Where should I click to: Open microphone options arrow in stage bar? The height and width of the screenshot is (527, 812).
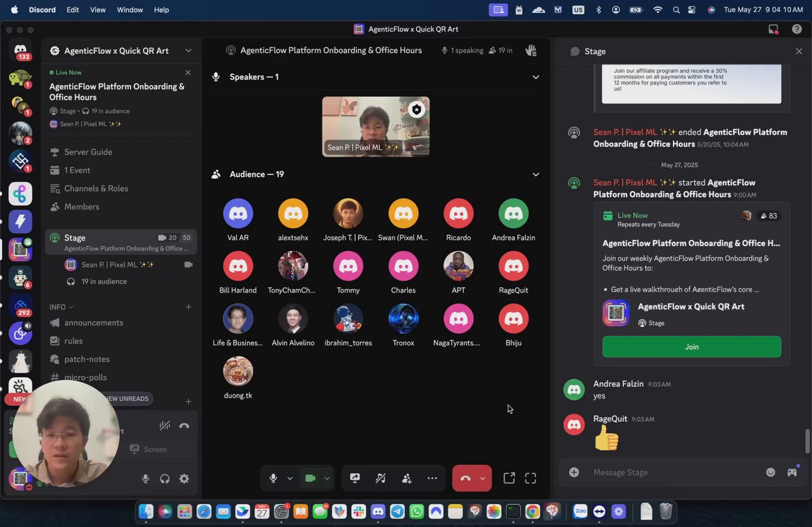tap(290, 478)
